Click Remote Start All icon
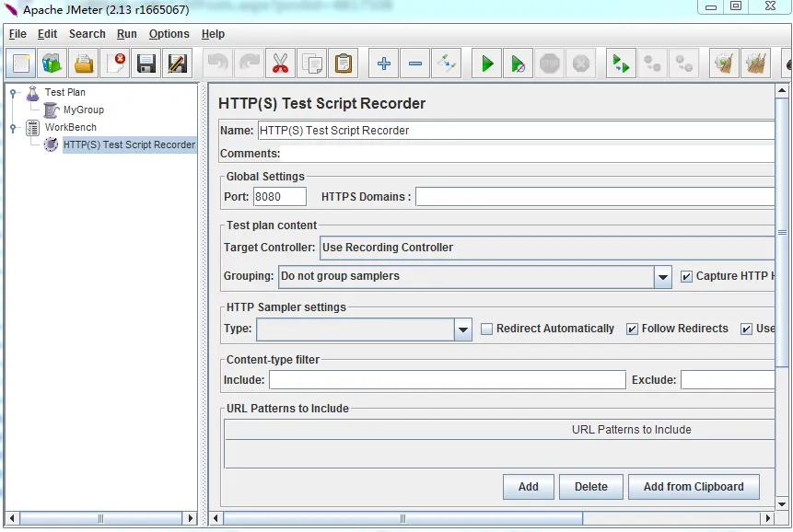The width and height of the screenshot is (793, 532). pyautogui.click(x=622, y=64)
